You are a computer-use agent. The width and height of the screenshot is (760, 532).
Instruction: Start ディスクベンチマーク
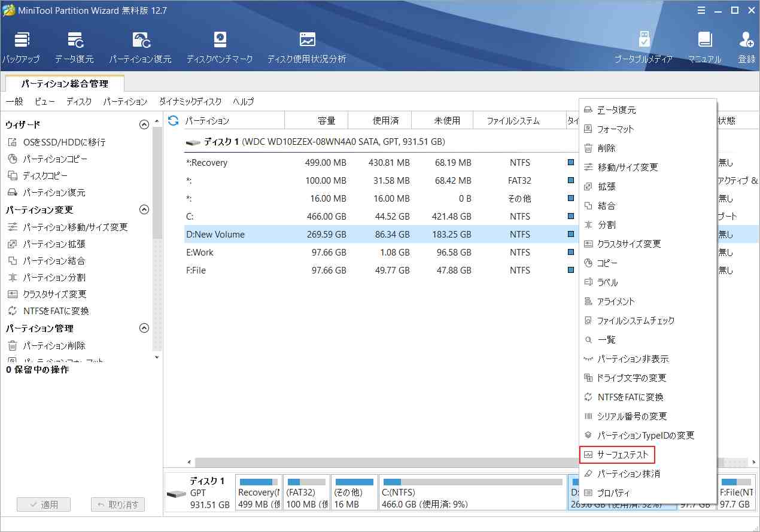pos(220,45)
